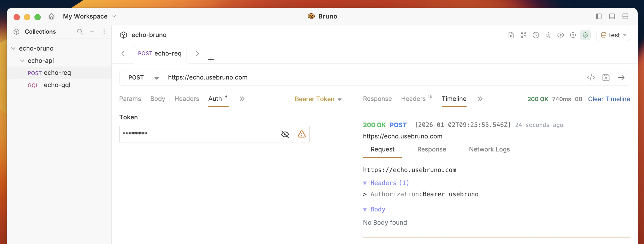Click the 740ms response time

[561, 99]
